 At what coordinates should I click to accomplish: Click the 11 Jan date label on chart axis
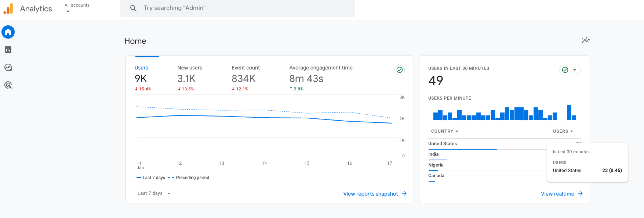pos(140,165)
